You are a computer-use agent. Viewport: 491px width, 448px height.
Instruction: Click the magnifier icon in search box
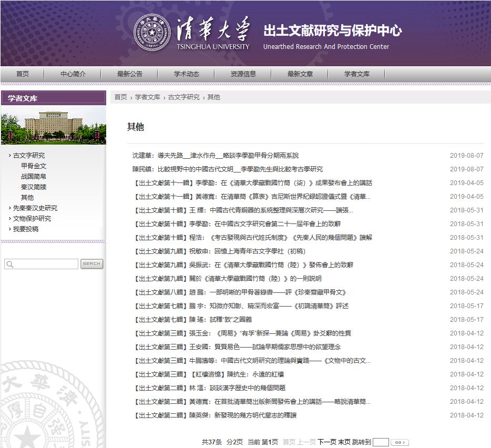10,264
